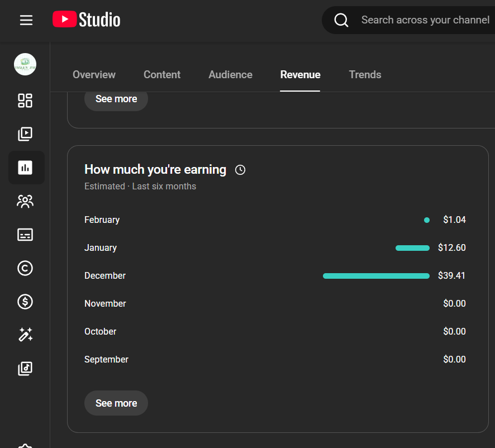The image size is (495, 448).
Task: Switch to the Trends tab
Action: coord(365,75)
